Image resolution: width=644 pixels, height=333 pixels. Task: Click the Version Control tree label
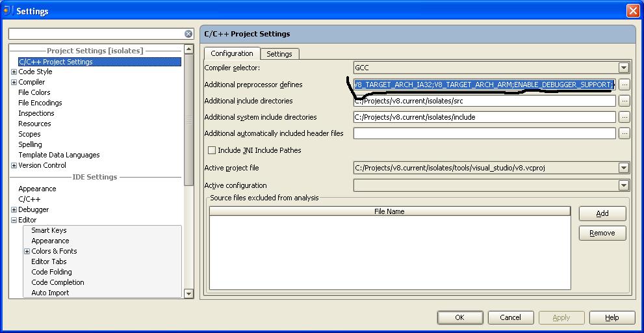42,165
